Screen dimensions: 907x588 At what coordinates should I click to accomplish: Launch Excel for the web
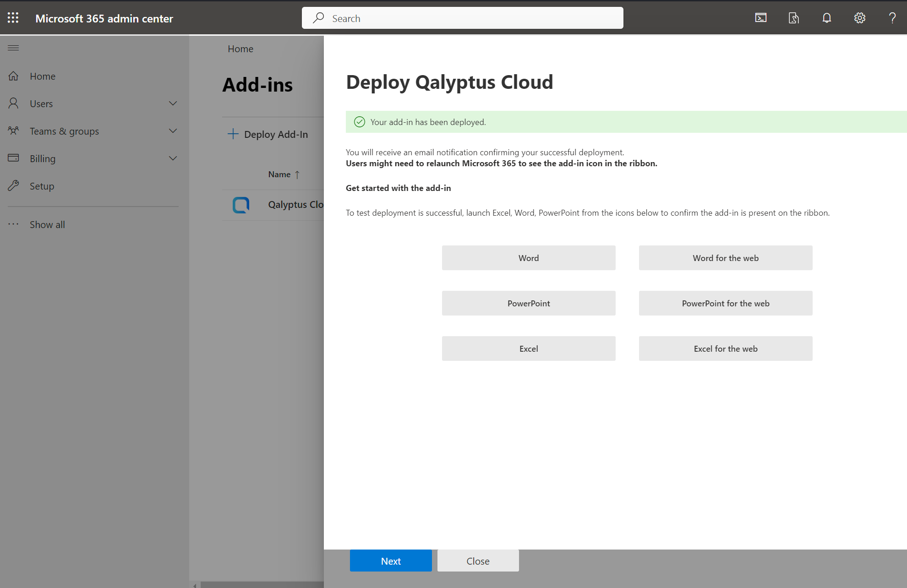point(725,348)
